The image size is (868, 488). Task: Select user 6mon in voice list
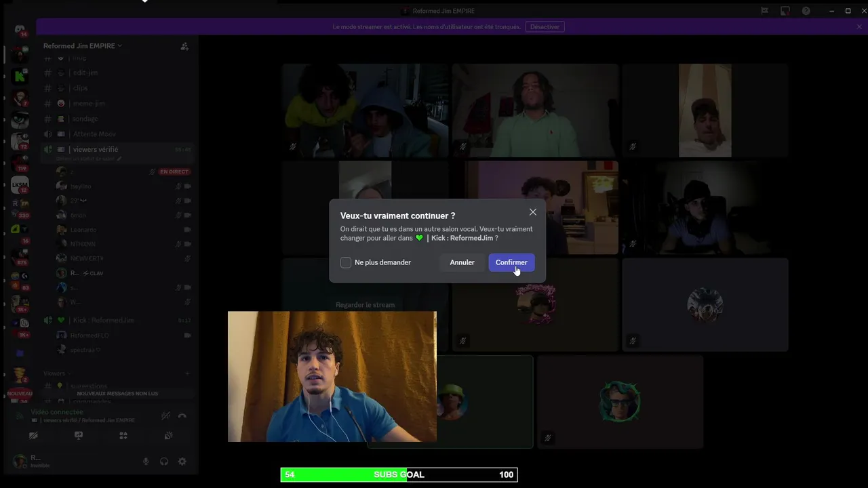(123, 215)
